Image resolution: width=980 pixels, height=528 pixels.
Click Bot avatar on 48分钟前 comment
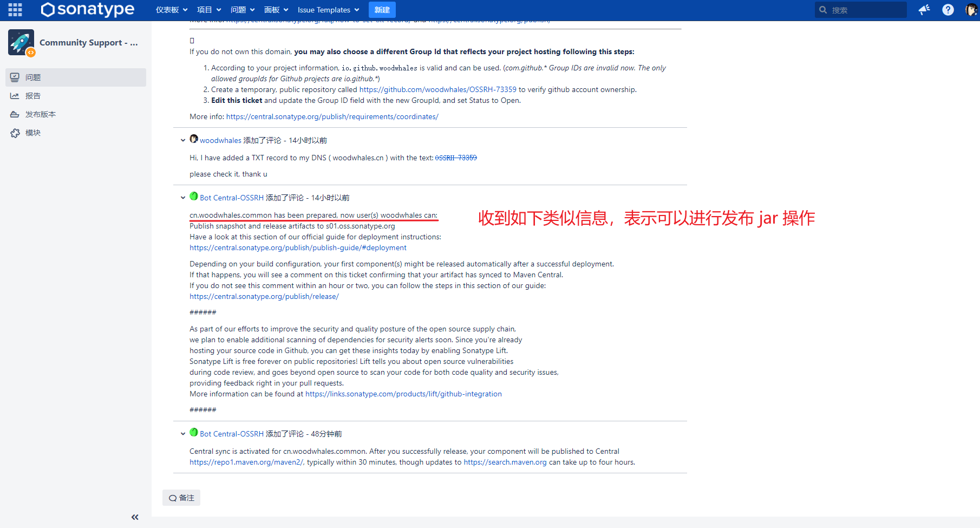(194, 432)
